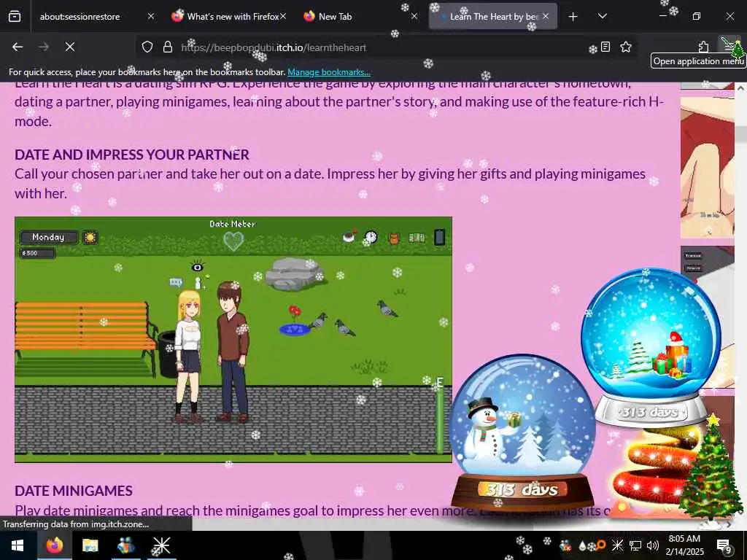Bookmark this page with the star

pyautogui.click(x=626, y=47)
